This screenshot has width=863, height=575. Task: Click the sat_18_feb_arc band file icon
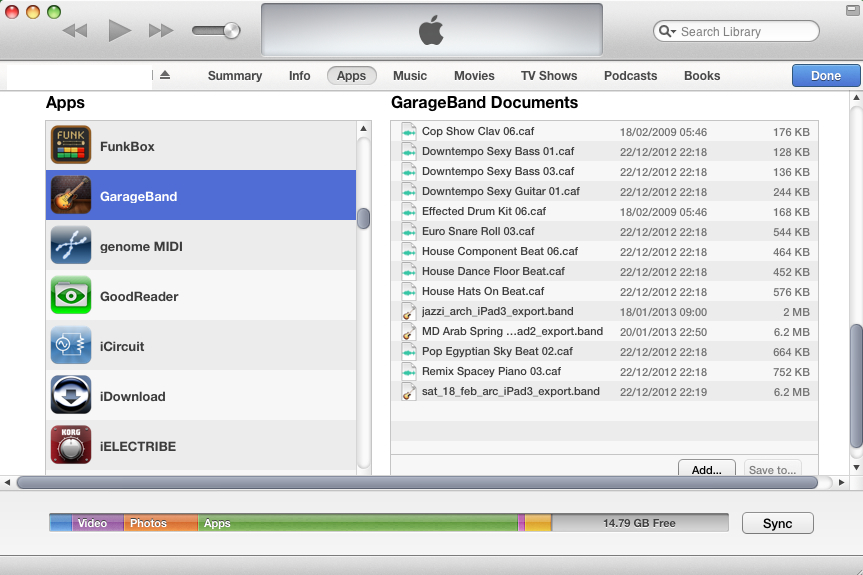pyautogui.click(x=408, y=392)
